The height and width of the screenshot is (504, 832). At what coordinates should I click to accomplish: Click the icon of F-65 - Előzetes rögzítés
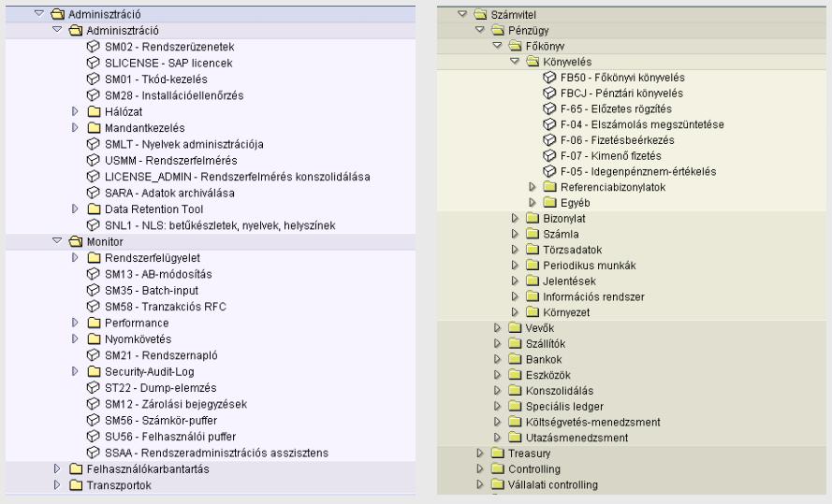pyautogui.click(x=549, y=108)
